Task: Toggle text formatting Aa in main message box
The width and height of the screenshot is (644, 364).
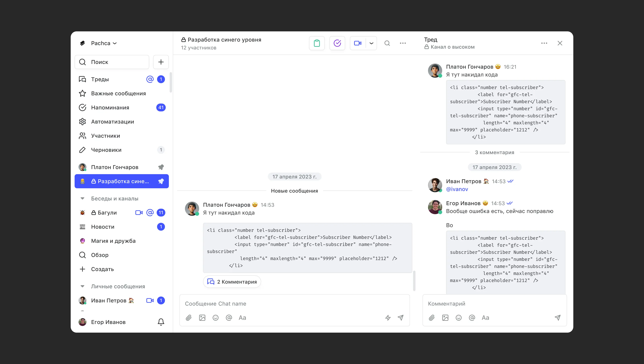Action: pyautogui.click(x=242, y=318)
